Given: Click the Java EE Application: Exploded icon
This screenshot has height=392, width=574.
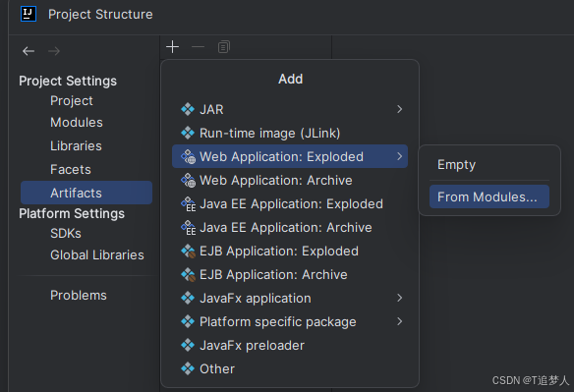Looking at the screenshot, I should click(x=188, y=204).
